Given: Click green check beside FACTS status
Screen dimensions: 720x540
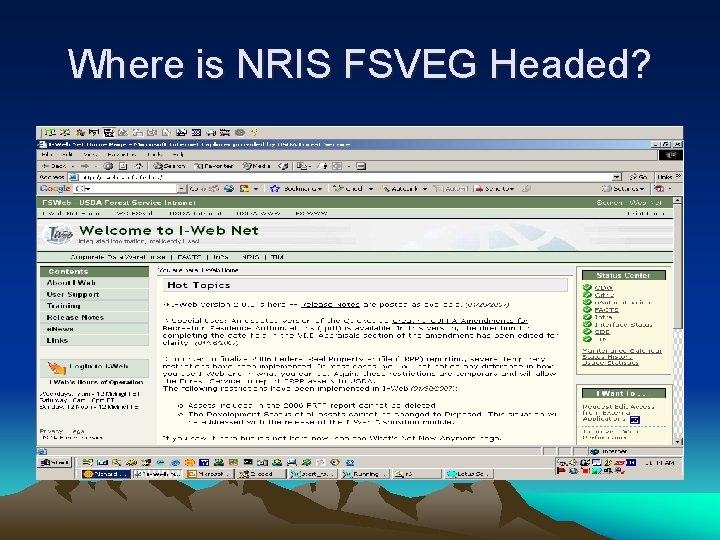Looking at the screenshot, I should [x=587, y=310].
